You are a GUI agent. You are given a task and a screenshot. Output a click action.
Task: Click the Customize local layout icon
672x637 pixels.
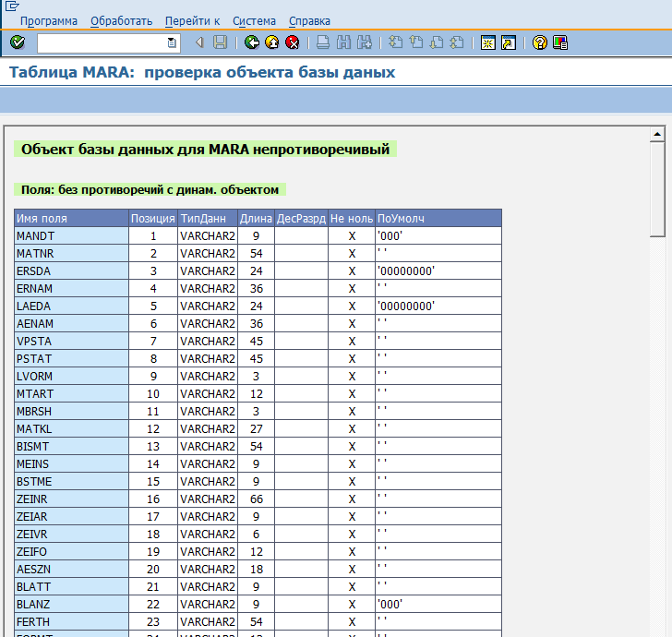560,42
